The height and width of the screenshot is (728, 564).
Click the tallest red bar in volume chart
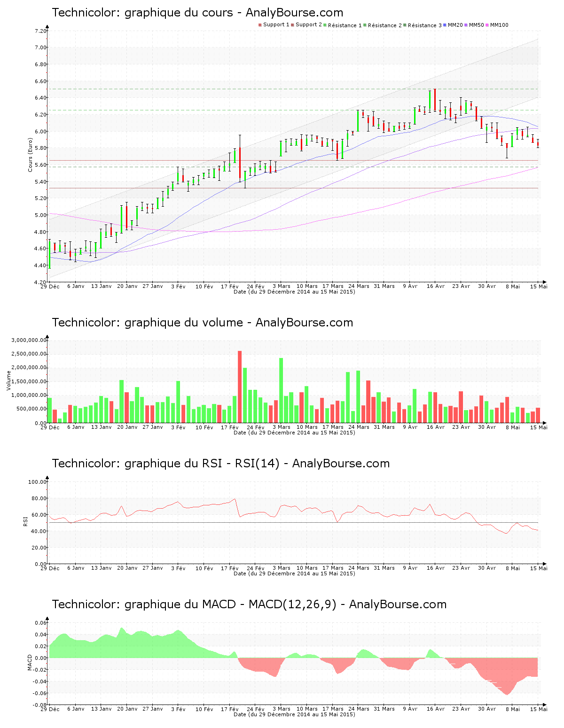(240, 387)
